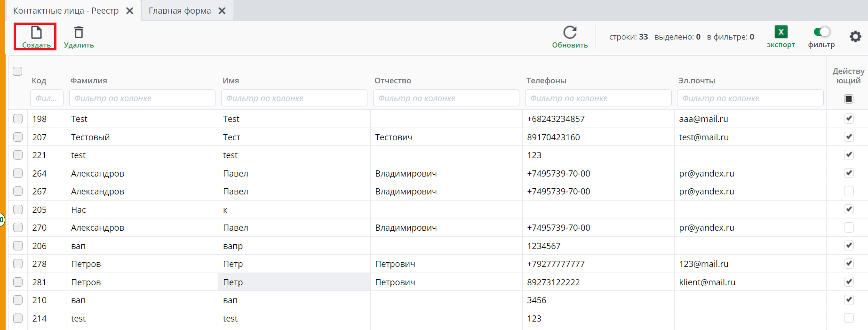The image size is (868, 330).
Task: Toggle Действующий filter checkbox in header
Action: [x=848, y=99]
